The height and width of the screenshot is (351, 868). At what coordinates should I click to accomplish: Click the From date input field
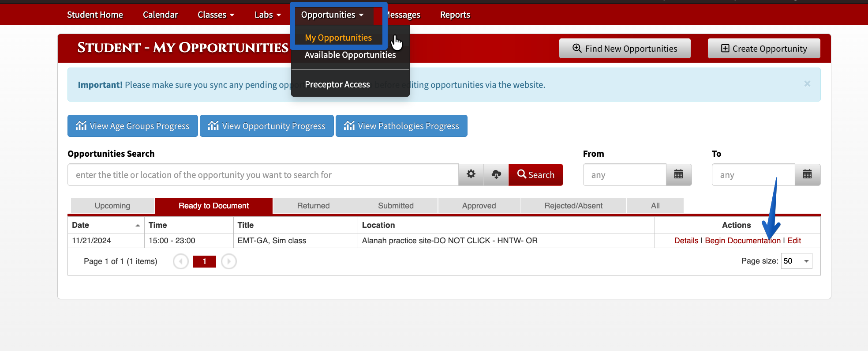coord(625,174)
